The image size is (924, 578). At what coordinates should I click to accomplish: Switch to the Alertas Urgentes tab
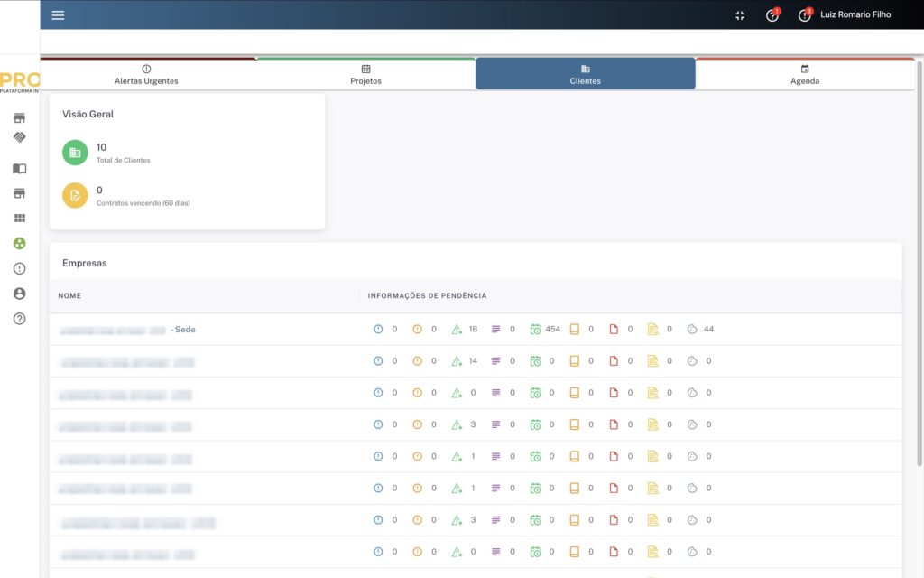coord(147,75)
